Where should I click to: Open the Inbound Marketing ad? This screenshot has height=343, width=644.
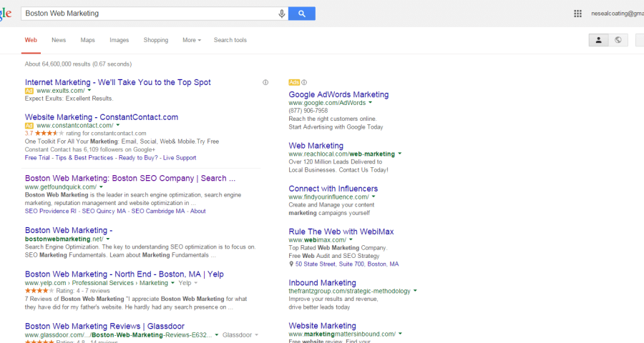tap(323, 283)
